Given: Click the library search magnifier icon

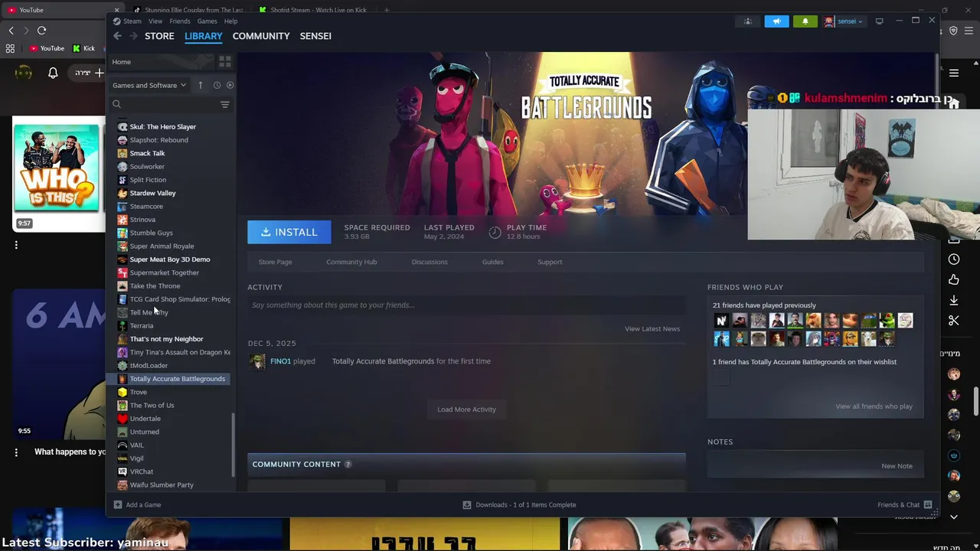Looking at the screenshot, I should [x=117, y=104].
